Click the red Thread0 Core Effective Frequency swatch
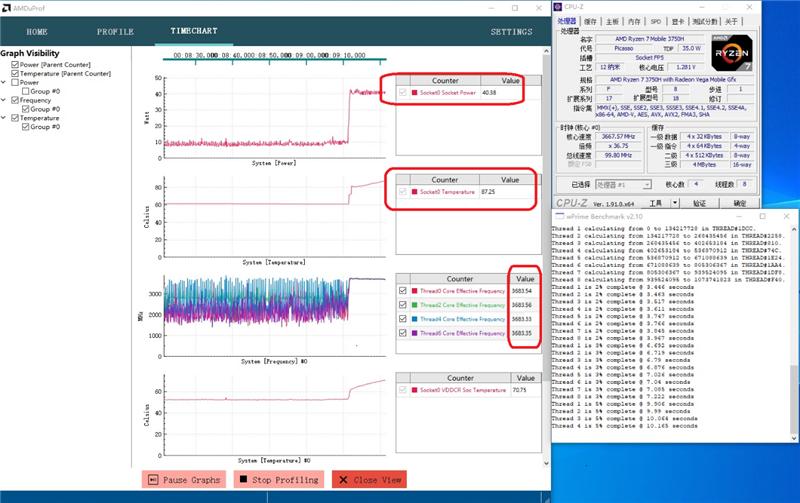800x503 pixels. pos(414,291)
